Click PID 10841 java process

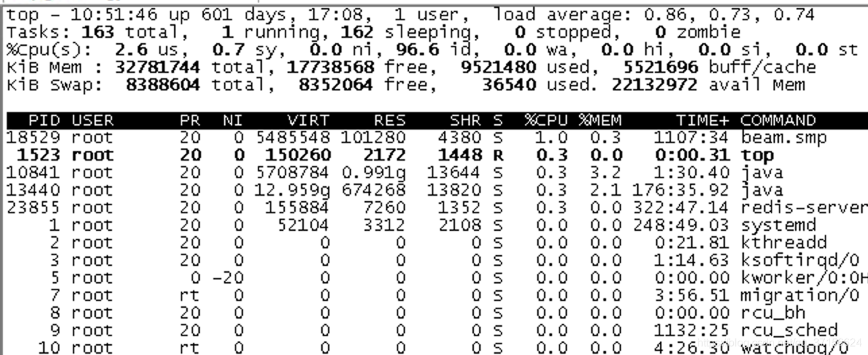33,173
